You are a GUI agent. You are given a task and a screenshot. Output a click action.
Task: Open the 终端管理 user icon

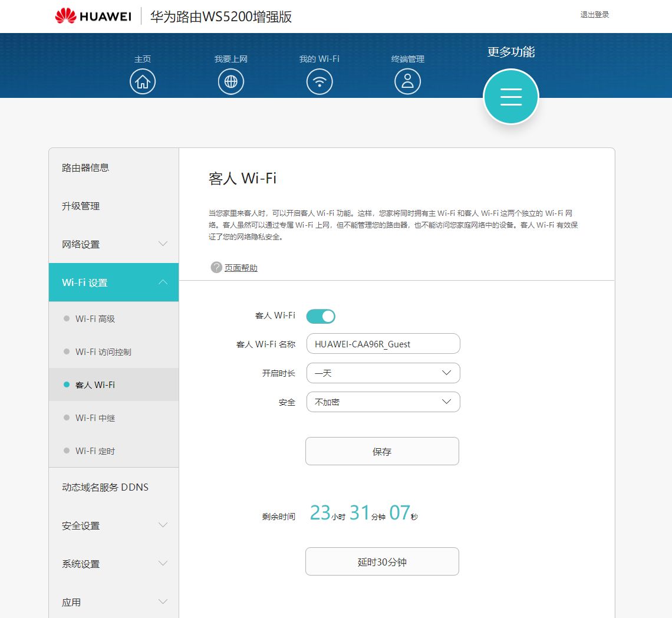(407, 81)
